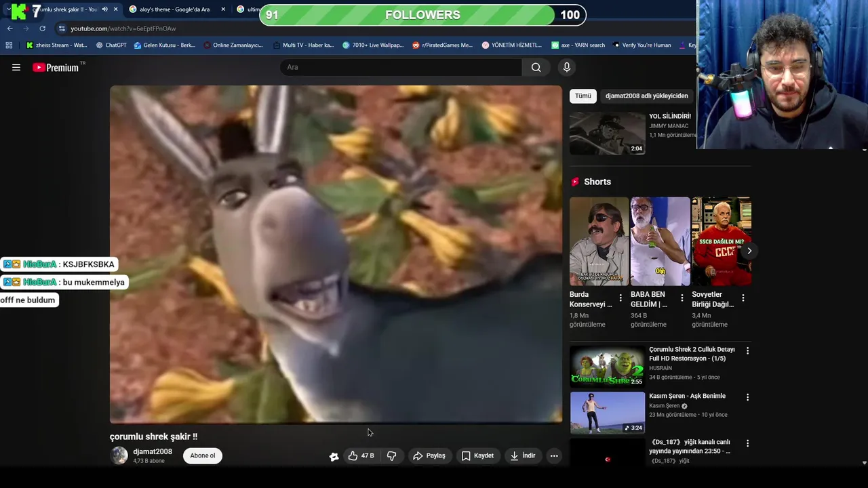Open axe - YARN search bookmark
The image size is (868, 488).
[x=578, y=45]
